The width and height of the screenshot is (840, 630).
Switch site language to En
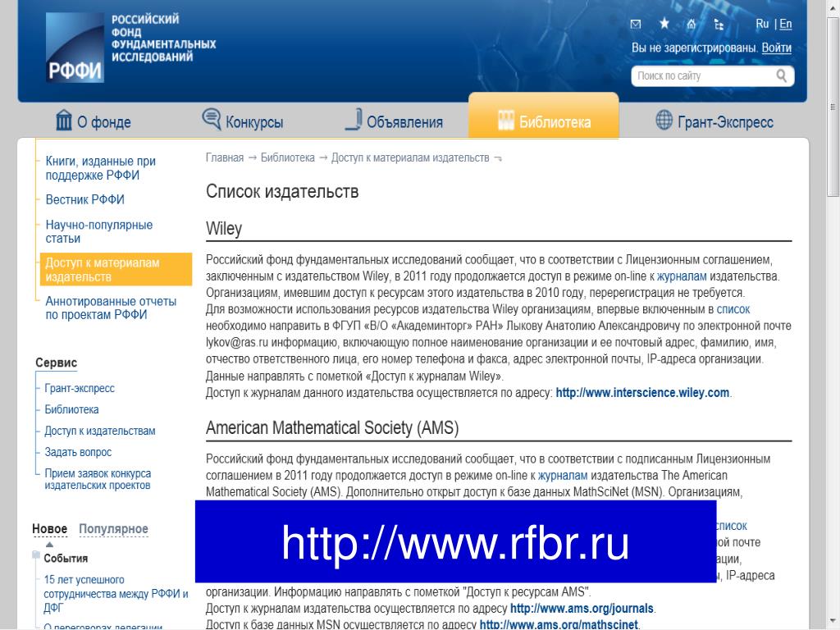[x=785, y=24]
